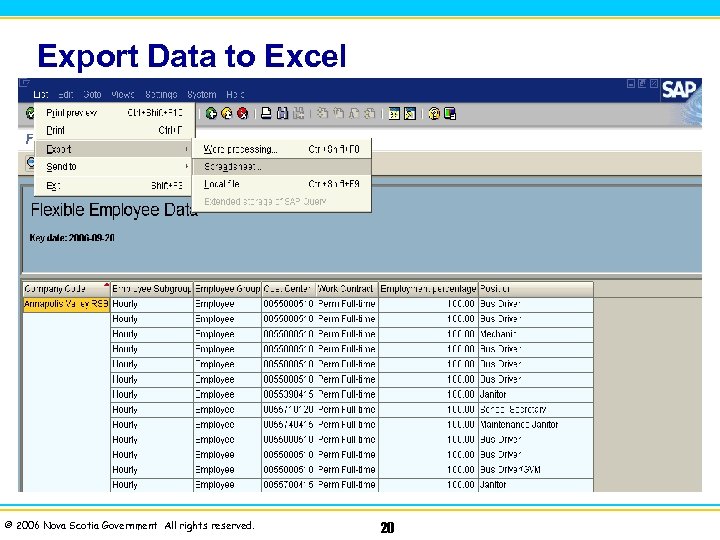
Task: Click the Create New Session icon
Action: pos(394,113)
